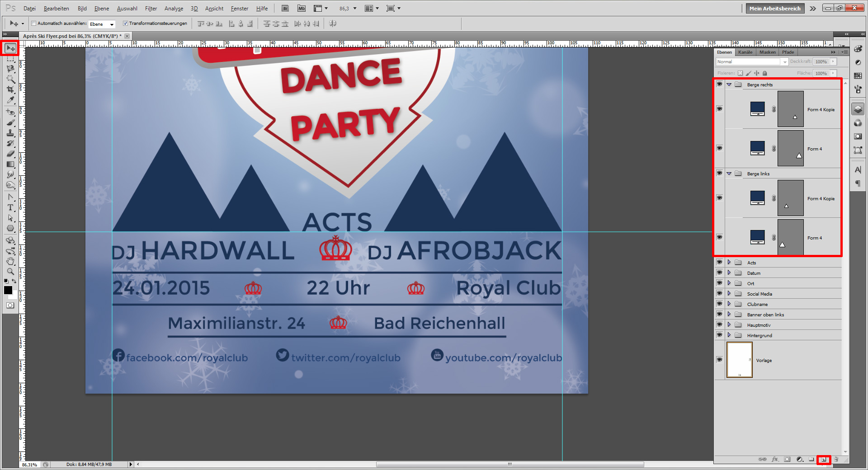The image size is (868, 470).
Task: Select the Move tool
Action: click(10, 47)
